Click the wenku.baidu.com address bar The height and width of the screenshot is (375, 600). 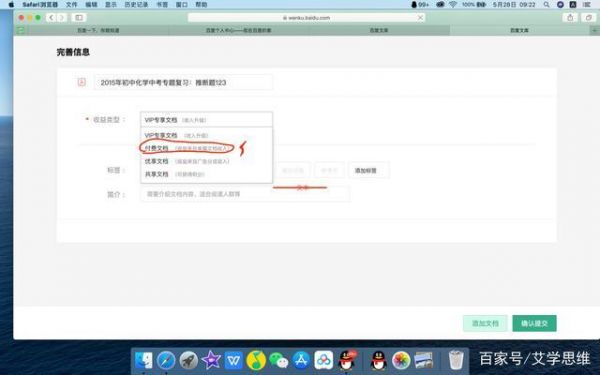tap(306, 18)
